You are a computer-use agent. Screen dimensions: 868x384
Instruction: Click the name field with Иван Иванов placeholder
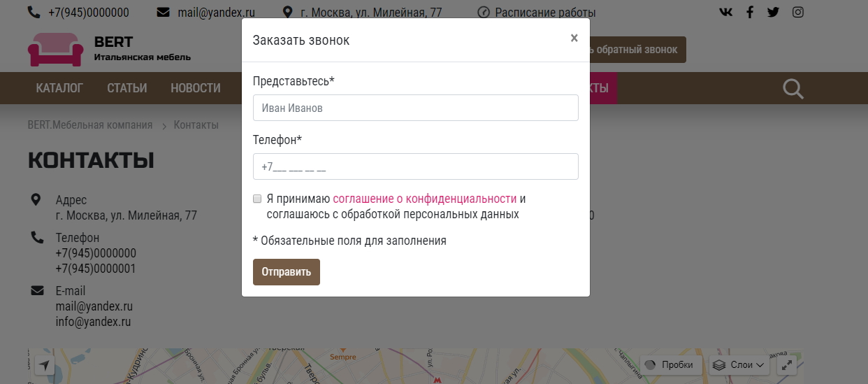pyautogui.click(x=415, y=108)
